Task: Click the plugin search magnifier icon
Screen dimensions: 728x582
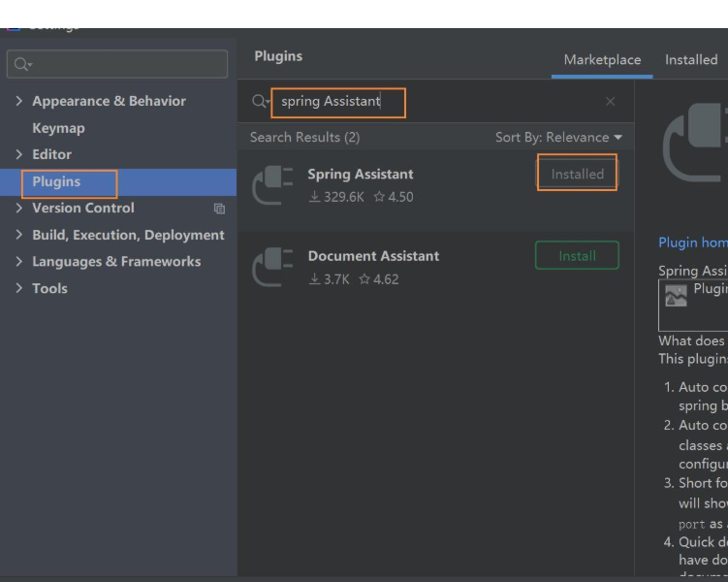Action: click(x=260, y=101)
